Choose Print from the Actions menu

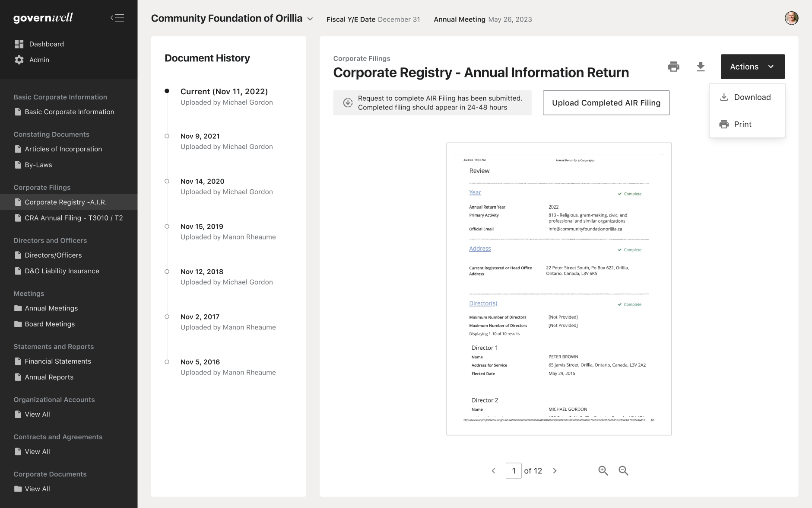pyautogui.click(x=742, y=125)
